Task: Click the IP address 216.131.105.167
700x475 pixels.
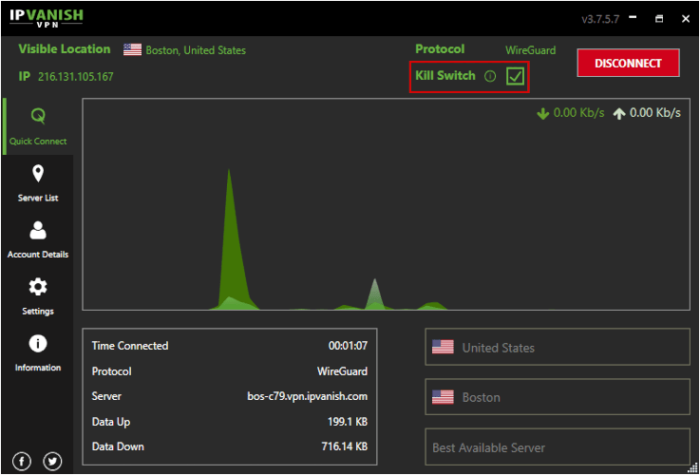Action: 75,77
